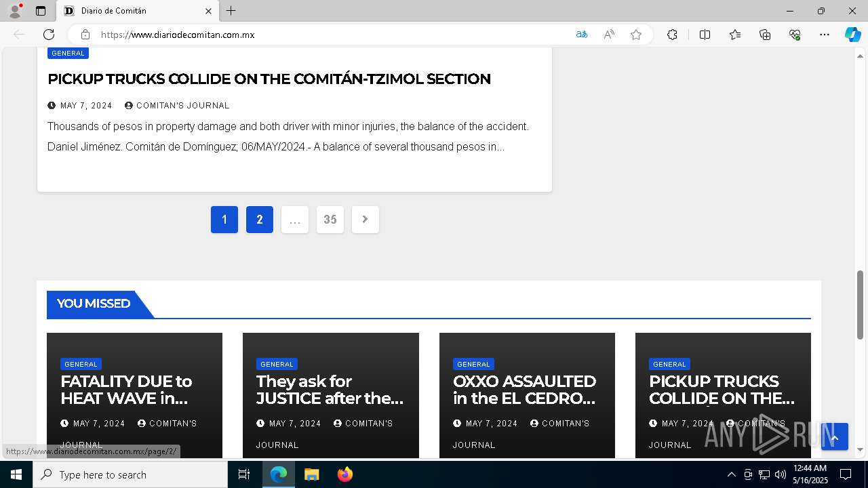Click the Microsoft Edge taskbar icon
This screenshot has height=488, width=868.
tap(279, 474)
